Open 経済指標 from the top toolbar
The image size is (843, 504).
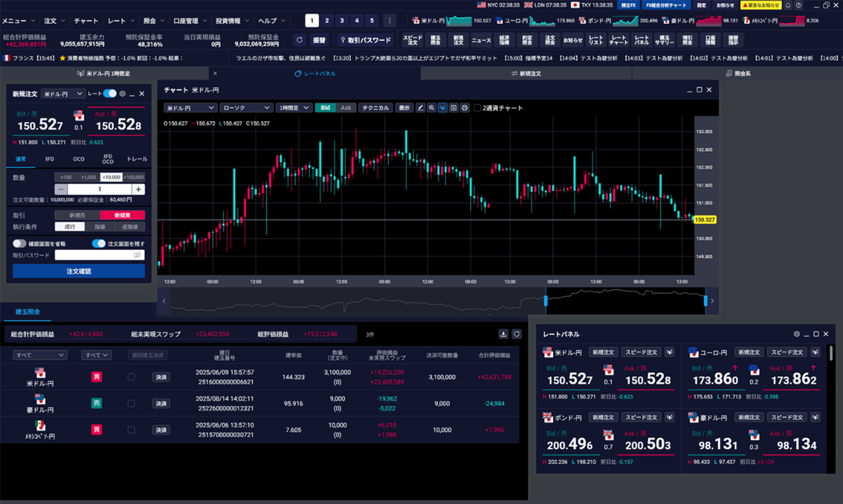pyautogui.click(x=504, y=39)
